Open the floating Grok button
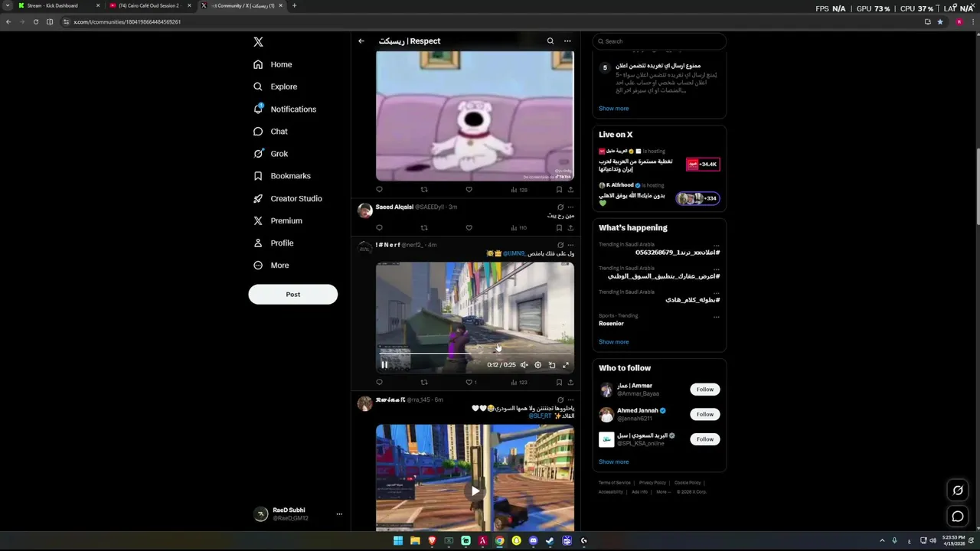This screenshot has height=551, width=980. pos(957,490)
